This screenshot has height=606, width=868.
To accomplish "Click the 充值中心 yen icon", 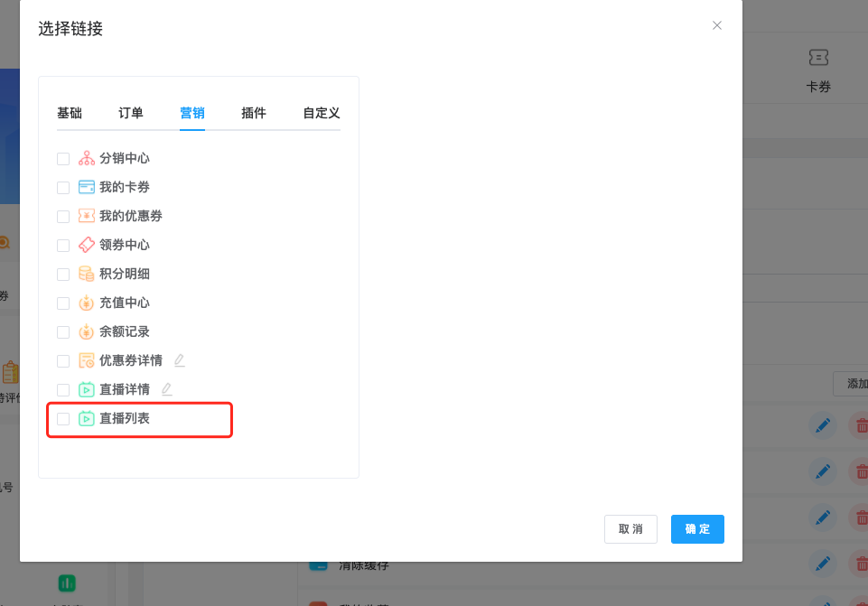I will tap(87, 303).
